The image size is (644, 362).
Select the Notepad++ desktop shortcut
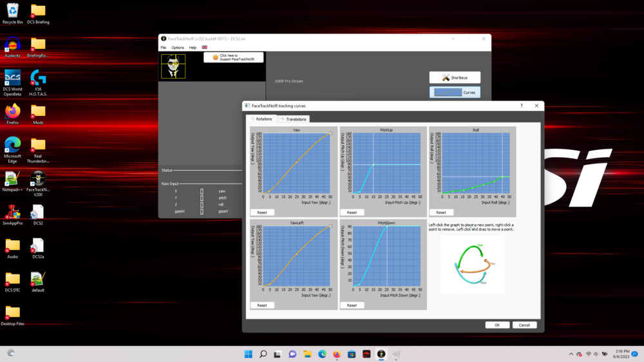(13, 181)
